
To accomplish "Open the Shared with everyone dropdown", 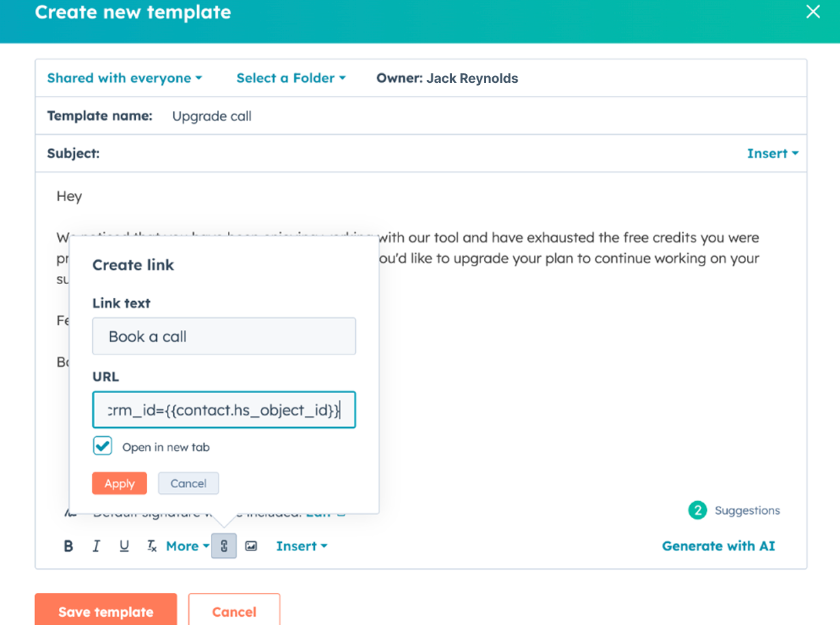I will click(125, 77).
